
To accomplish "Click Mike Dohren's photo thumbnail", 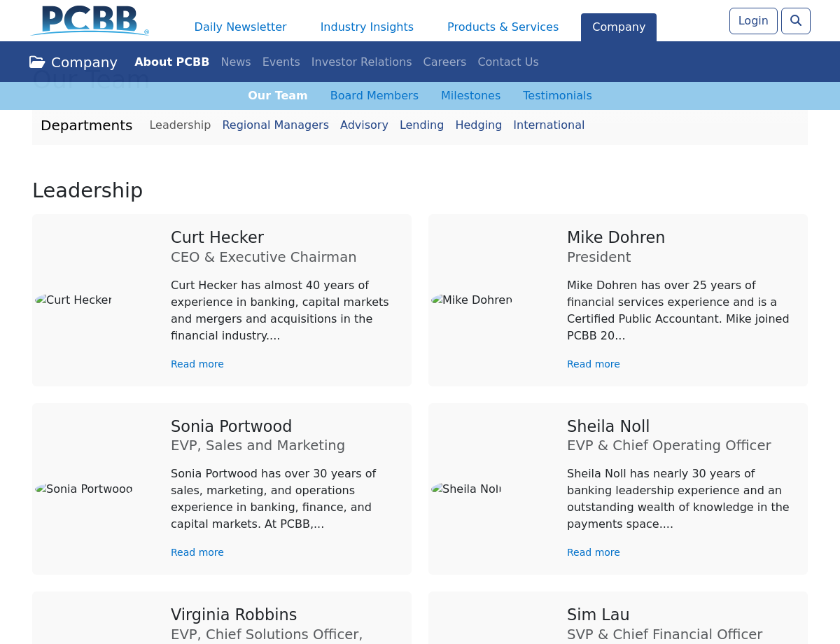I will tap(472, 300).
